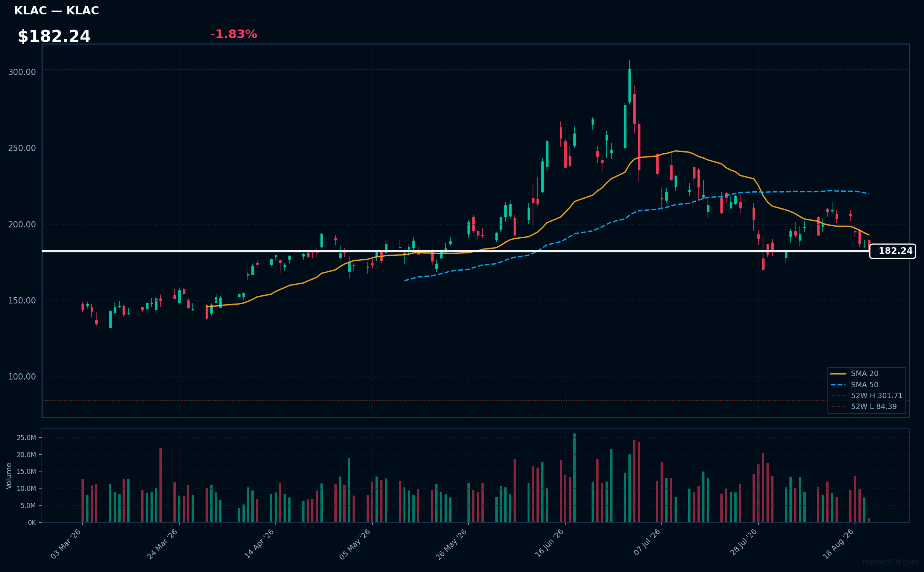Click the 200.00 price axis label
924x572 pixels.
[x=22, y=225]
